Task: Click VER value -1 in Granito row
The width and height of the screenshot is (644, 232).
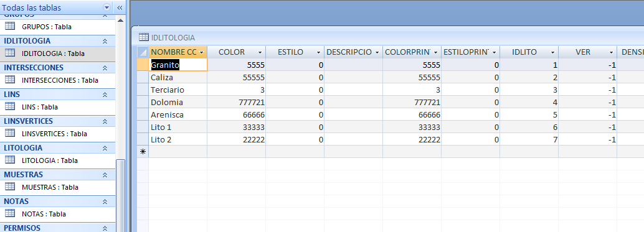Action: [587, 65]
